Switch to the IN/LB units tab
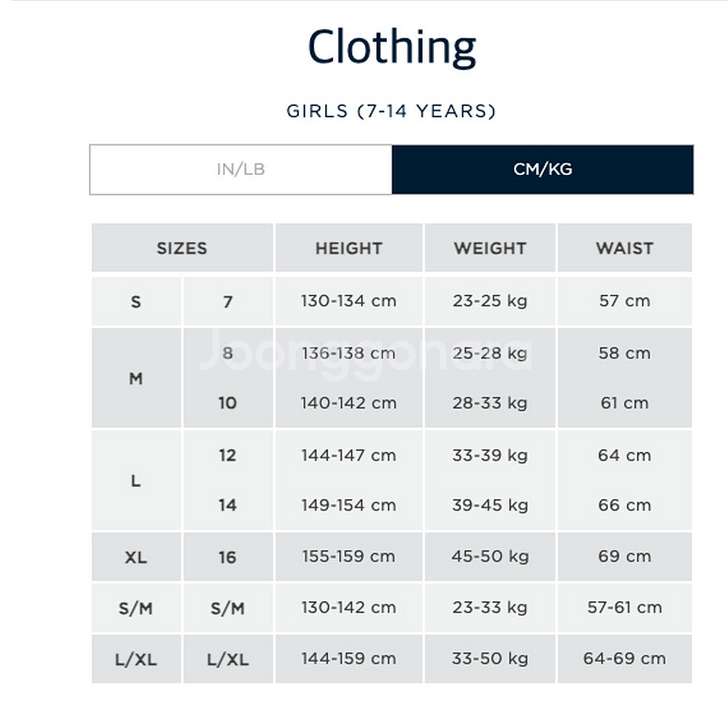 (240, 170)
